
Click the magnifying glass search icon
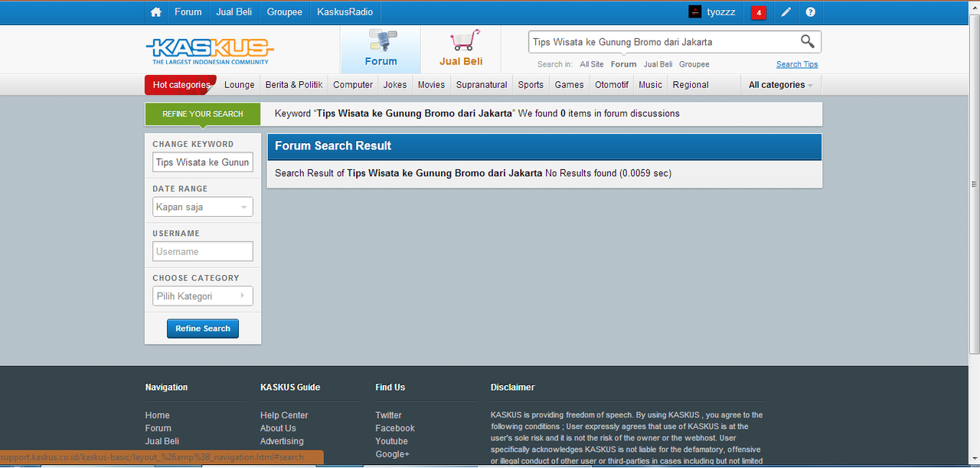coord(807,41)
